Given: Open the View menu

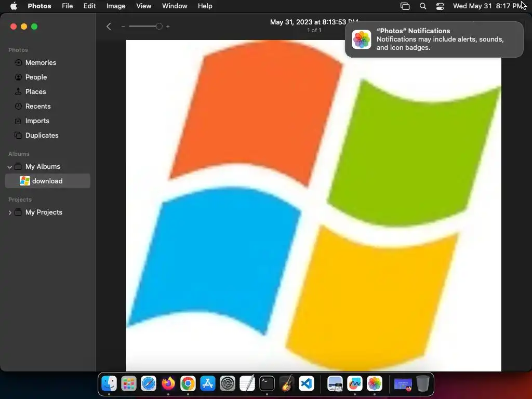Looking at the screenshot, I should coord(143,6).
